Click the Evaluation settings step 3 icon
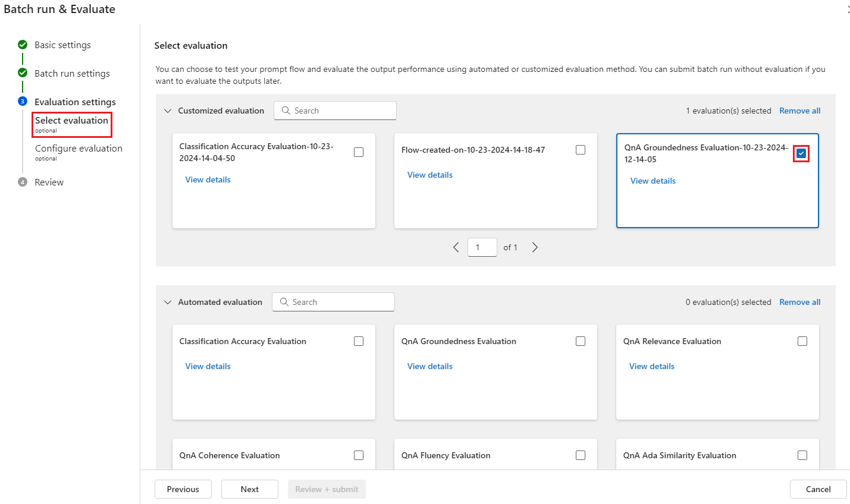The image size is (850, 504). (23, 101)
